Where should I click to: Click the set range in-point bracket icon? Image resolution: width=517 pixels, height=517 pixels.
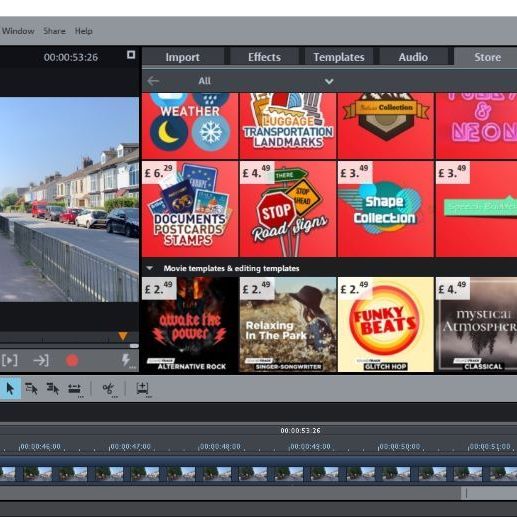point(10,360)
